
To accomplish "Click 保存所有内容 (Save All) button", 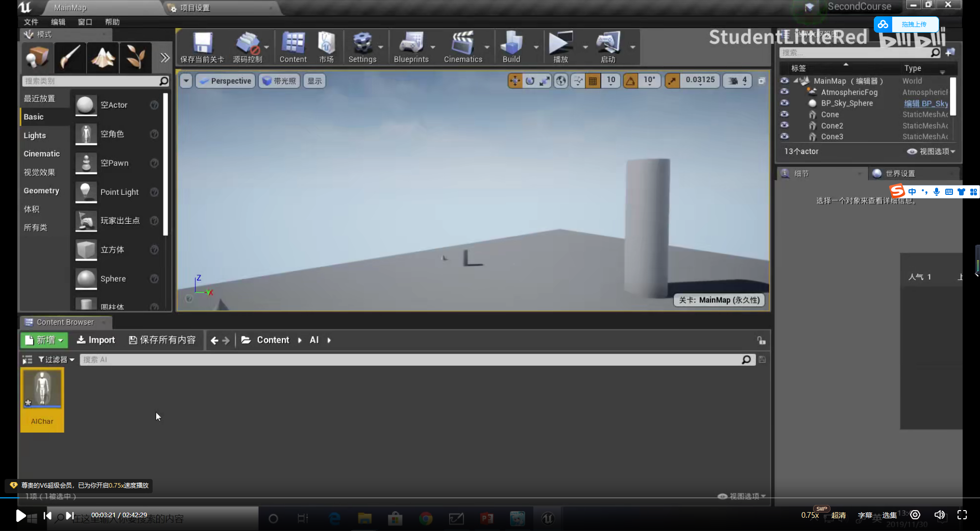I will [162, 340].
